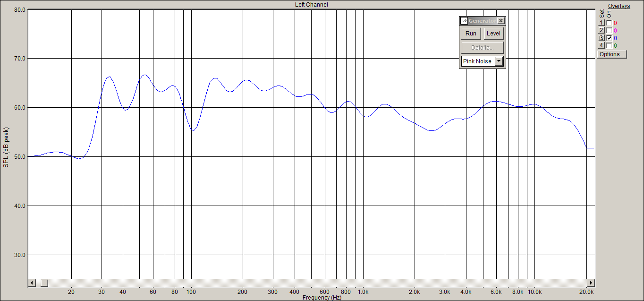This screenshot has width=644, height=301.
Task: Click the 30.0 dB axis value
Action: [x=19, y=255]
